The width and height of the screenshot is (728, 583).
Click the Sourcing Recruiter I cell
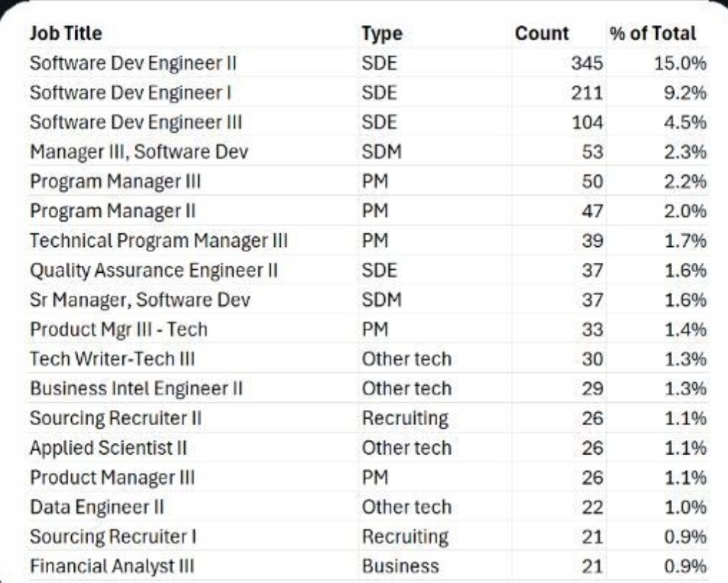click(113, 536)
